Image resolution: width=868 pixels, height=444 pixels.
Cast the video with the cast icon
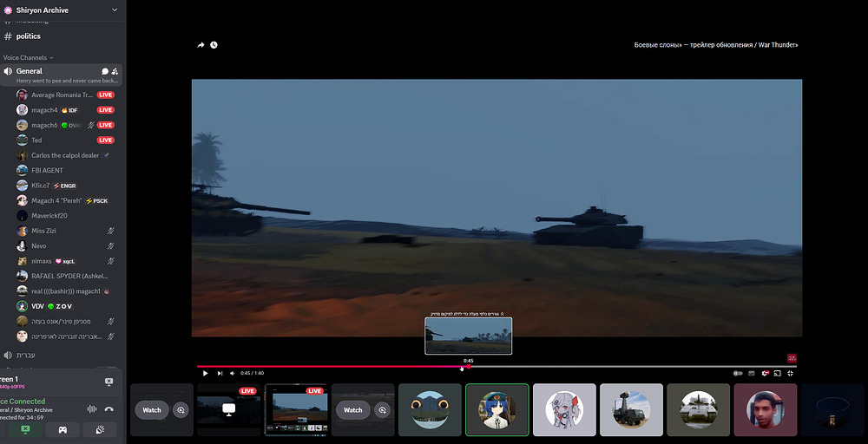click(777, 373)
